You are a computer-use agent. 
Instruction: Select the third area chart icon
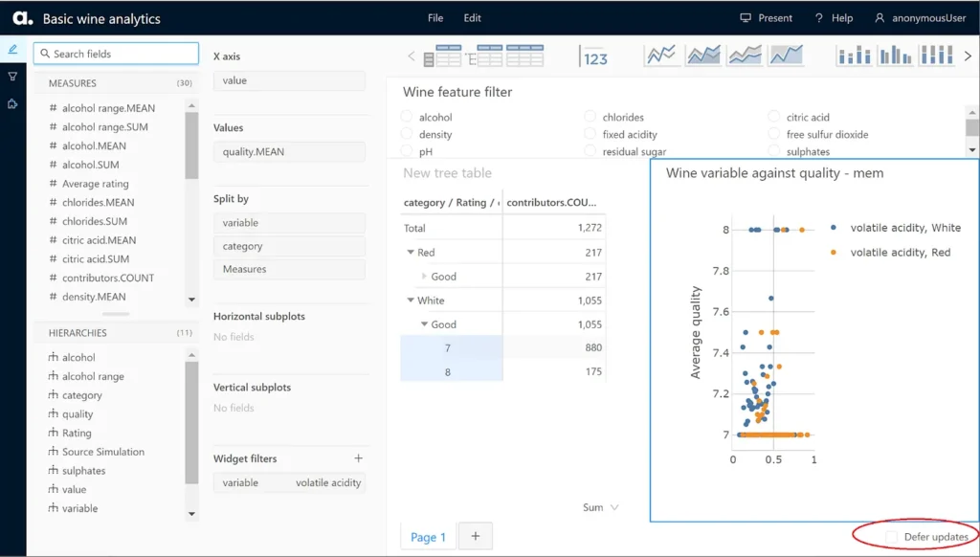(745, 56)
